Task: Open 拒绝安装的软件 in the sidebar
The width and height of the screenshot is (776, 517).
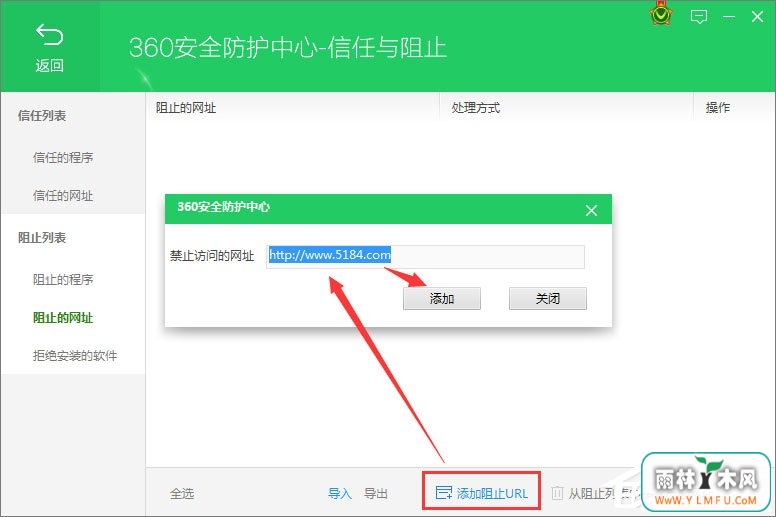Action: pos(75,355)
